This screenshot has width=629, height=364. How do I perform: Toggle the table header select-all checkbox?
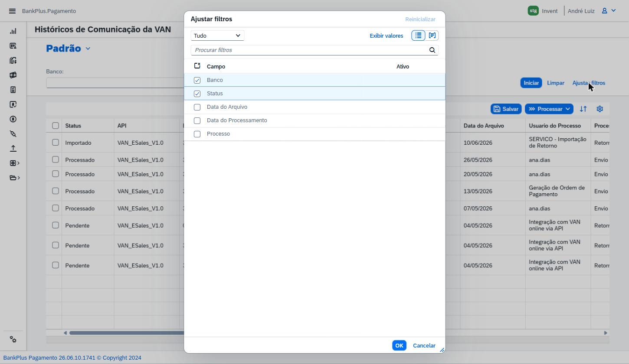pos(56,126)
